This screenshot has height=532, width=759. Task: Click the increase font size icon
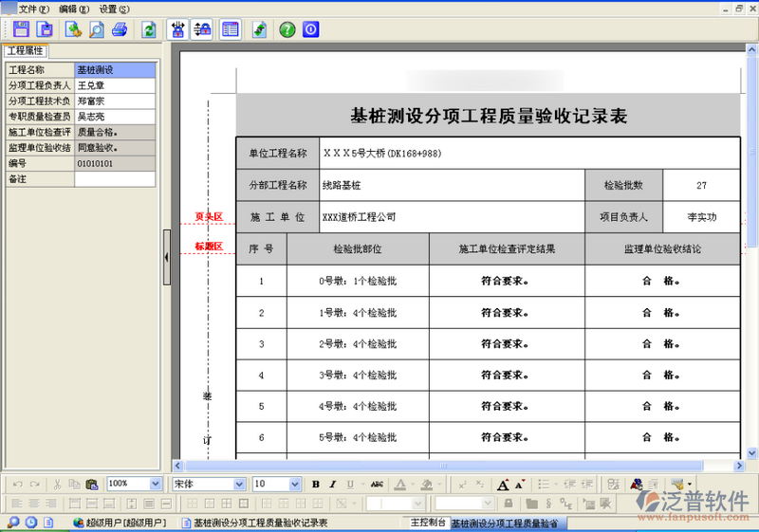click(504, 484)
